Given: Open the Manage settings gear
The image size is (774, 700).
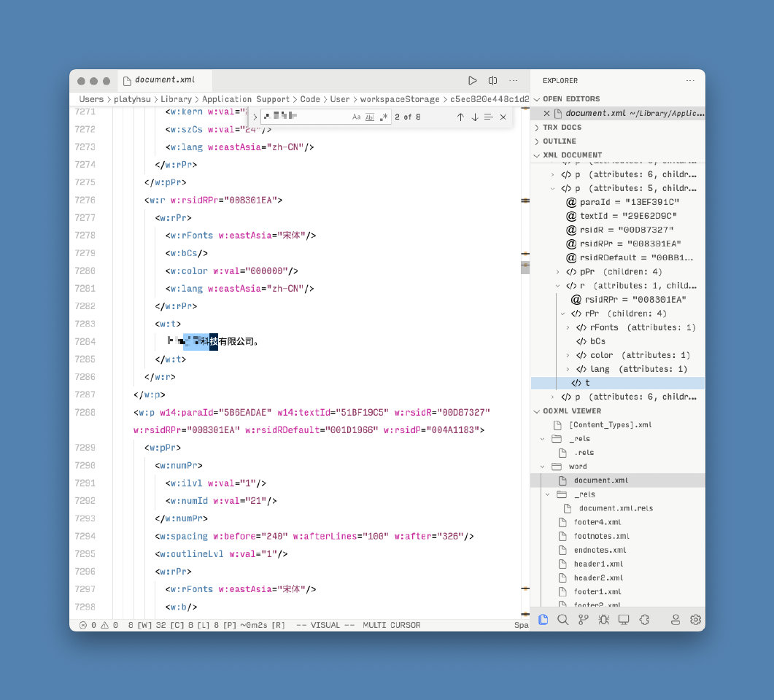Looking at the screenshot, I should (x=695, y=619).
